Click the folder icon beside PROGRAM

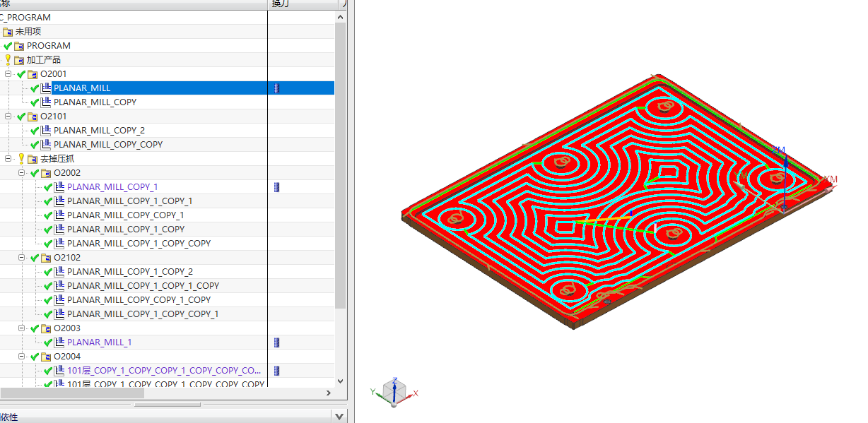(19, 46)
